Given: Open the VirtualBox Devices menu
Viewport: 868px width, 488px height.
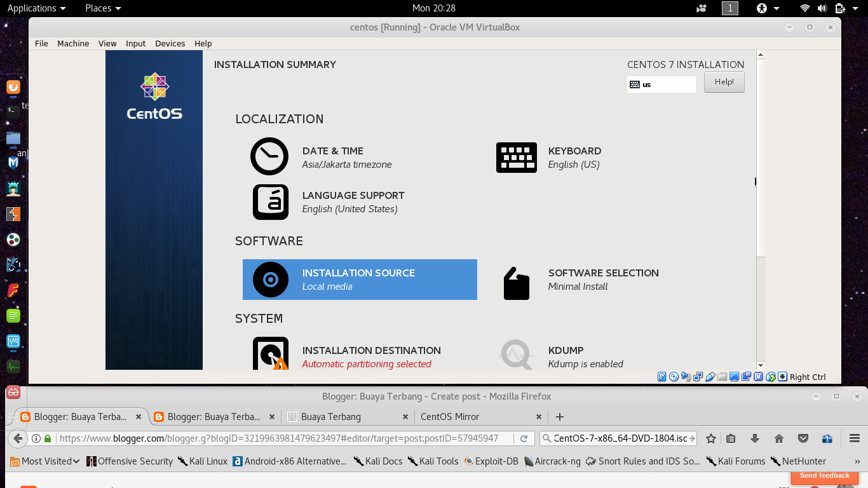Looking at the screenshot, I should point(170,43).
